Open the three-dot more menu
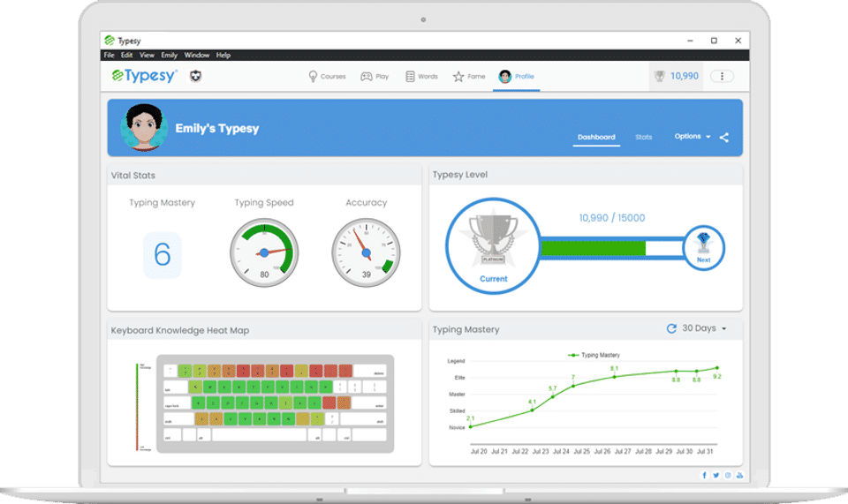Image resolution: width=848 pixels, height=504 pixels. [722, 76]
